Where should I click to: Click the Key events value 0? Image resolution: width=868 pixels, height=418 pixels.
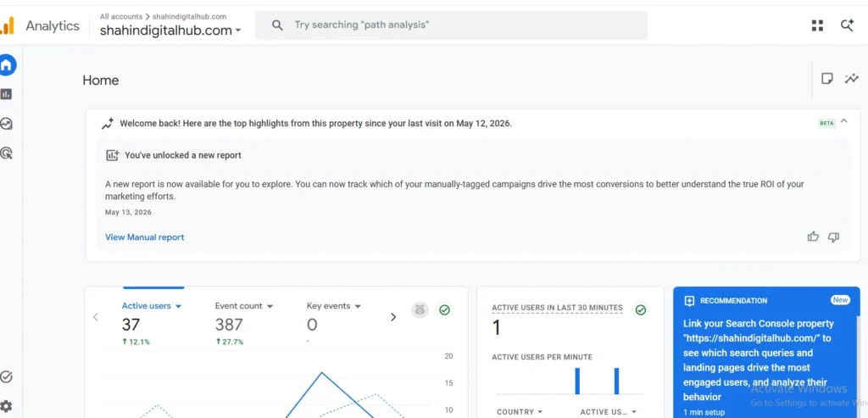coord(312,325)
